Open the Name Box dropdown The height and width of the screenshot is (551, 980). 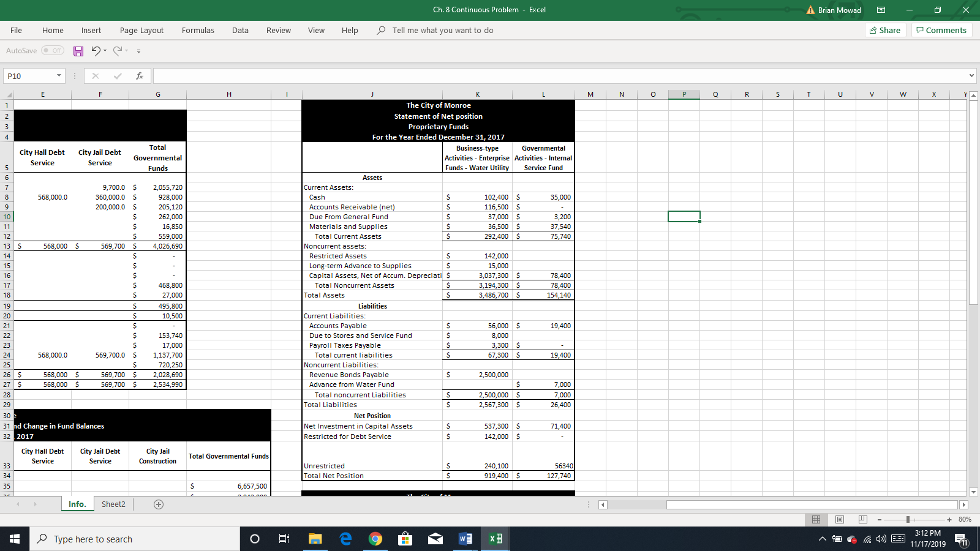(58, 75)
